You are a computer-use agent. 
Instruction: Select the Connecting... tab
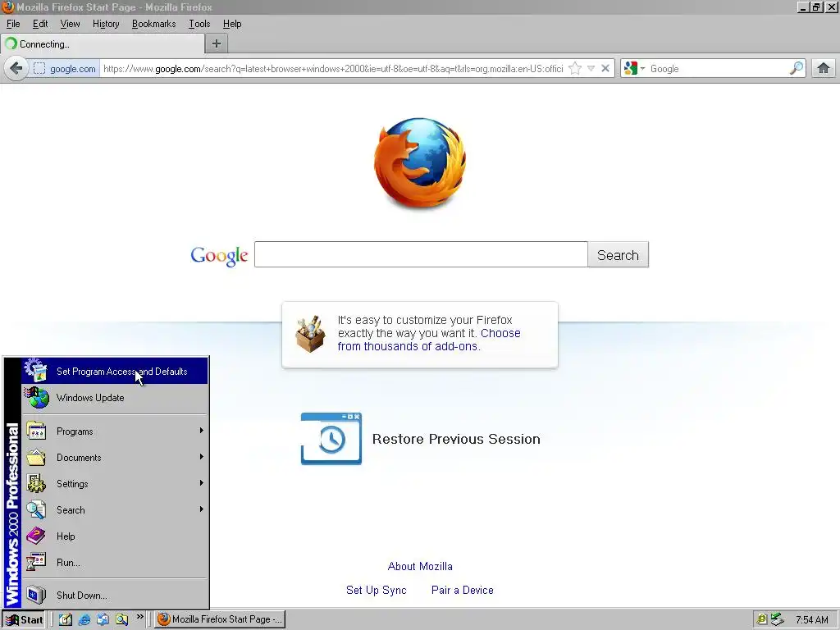click(x=103, y=44)
